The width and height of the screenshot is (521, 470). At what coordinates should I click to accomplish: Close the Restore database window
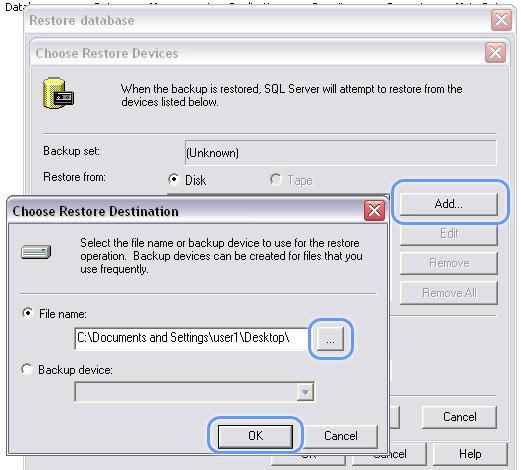(501, 20)
